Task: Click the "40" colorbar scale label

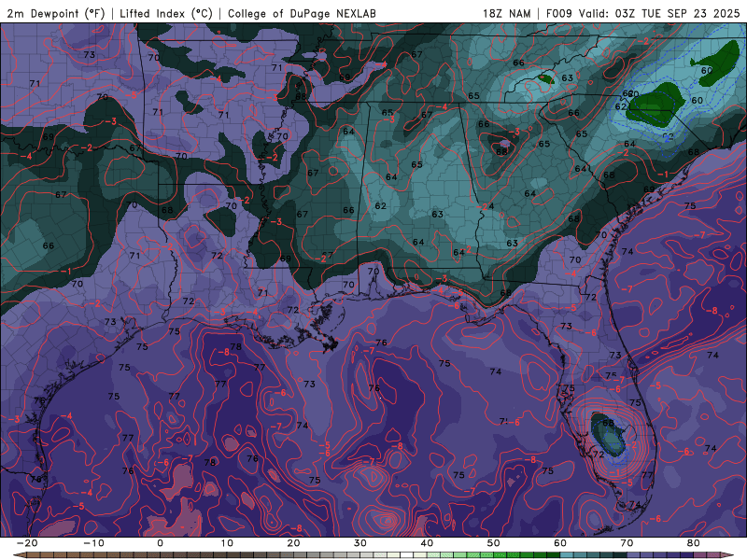Action: 427,543
